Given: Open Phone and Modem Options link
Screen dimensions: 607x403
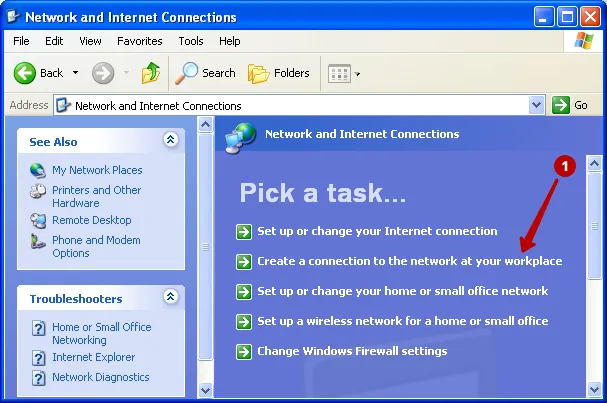Looking at the screenshot, I should 96,246.
